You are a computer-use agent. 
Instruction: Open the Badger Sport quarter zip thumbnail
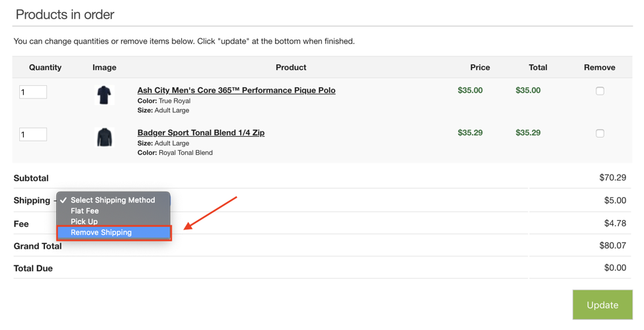(104, 138)
